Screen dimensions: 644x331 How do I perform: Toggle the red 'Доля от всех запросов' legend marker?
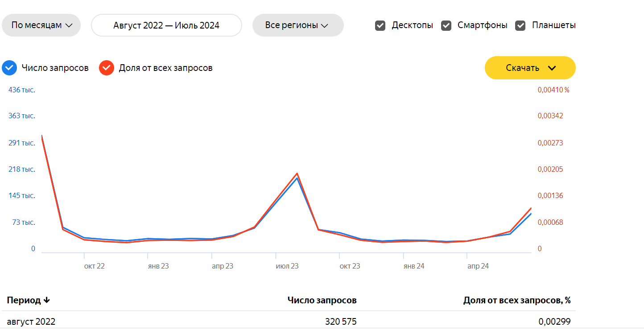106,68
